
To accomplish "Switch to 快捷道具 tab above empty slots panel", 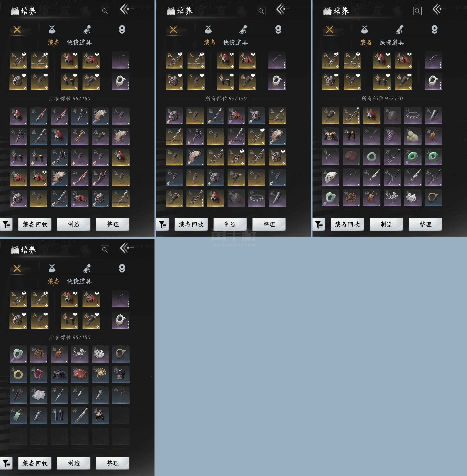I will click(80, 281).
